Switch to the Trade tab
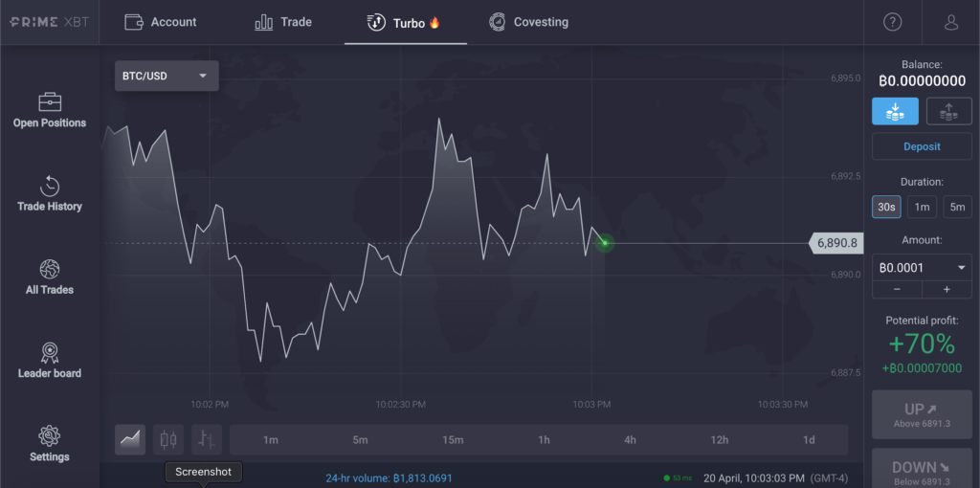Screen dimensions: 980x488 [x=283, y=22]
